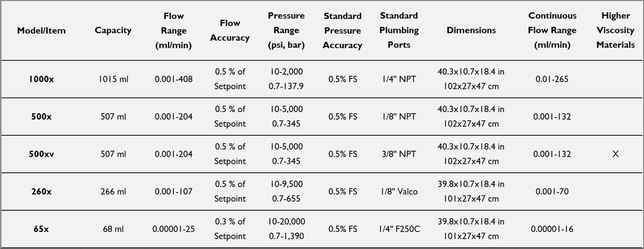Click the 1015 ml capacity cell
The image size is (644, 249).
tap(113, 79)
